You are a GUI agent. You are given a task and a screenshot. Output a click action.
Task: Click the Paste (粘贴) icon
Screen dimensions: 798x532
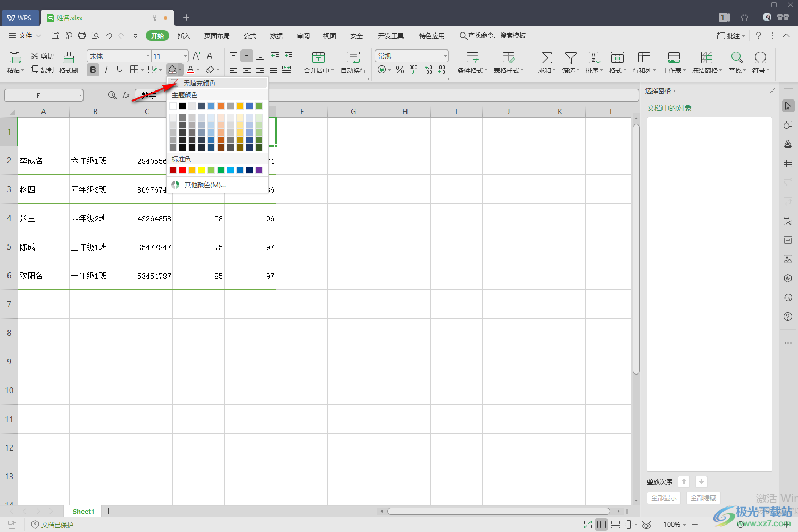point(15,57)
